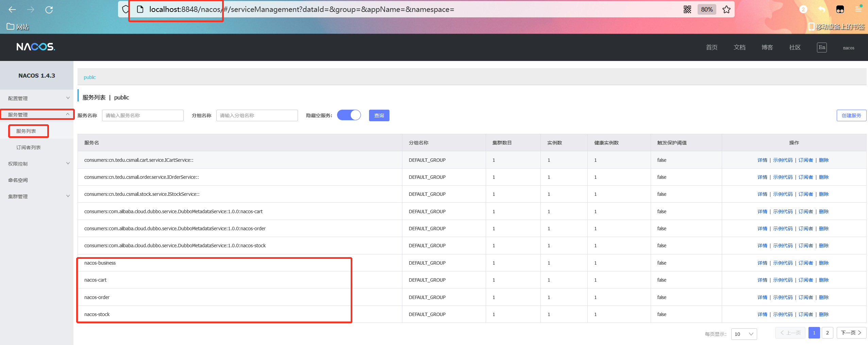Viewport: 868px width, 345px height.
Task: Open the shield site protection icon
Action: [126, 9]
